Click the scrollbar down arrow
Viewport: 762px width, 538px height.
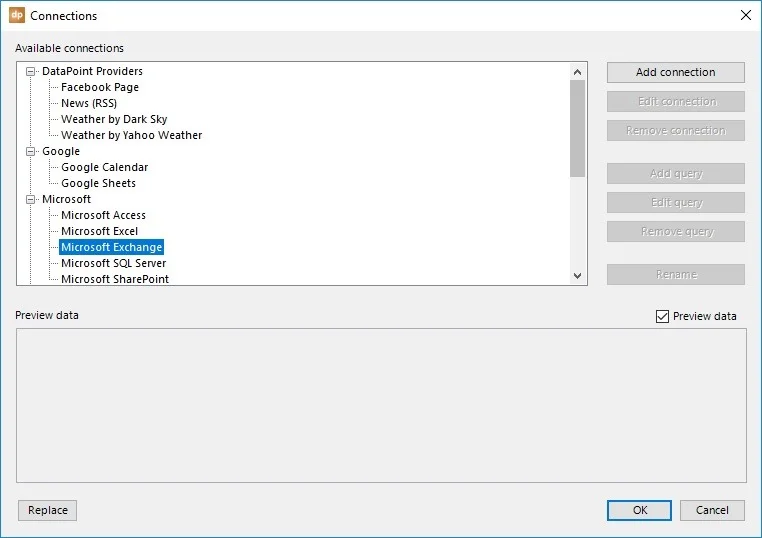[x=577, y=276]
